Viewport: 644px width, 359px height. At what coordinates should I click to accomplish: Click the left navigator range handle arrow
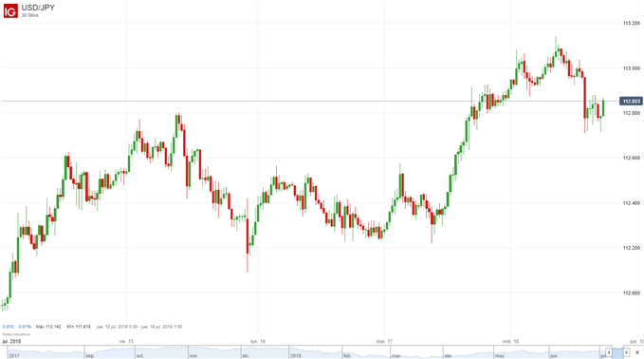pyautogui.click(x=608, y=352)
